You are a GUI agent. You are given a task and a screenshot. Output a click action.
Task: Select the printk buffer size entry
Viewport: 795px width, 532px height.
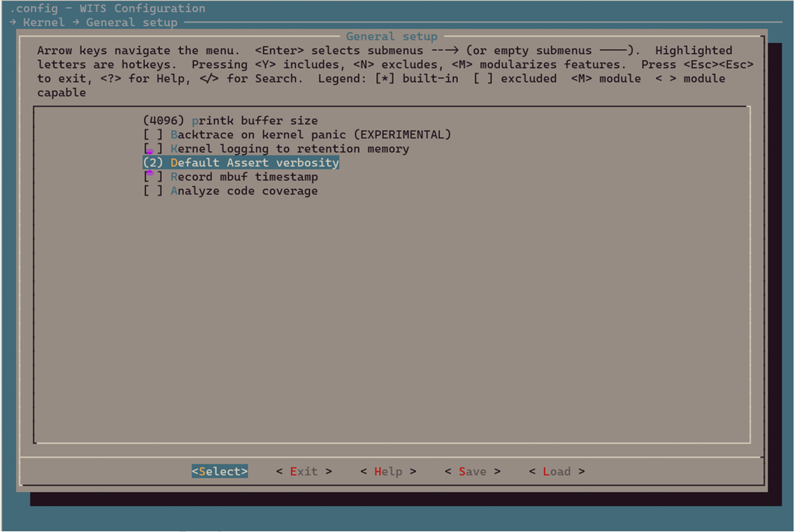click(x=230, y=120)
